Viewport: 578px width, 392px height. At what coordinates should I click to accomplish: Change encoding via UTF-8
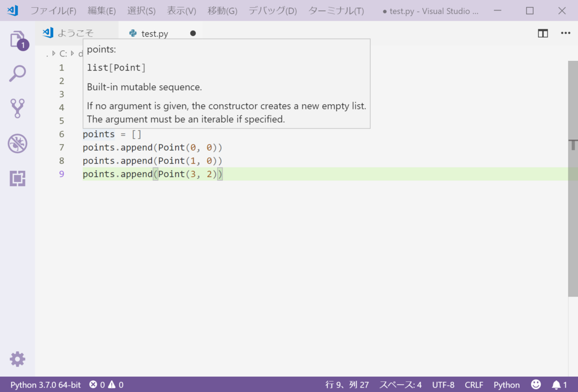443,385
